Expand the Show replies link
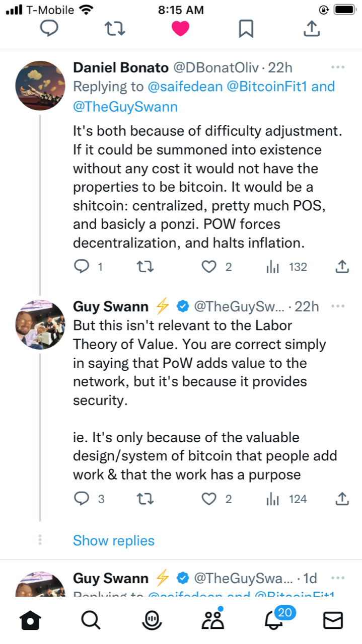 (114, 541)
